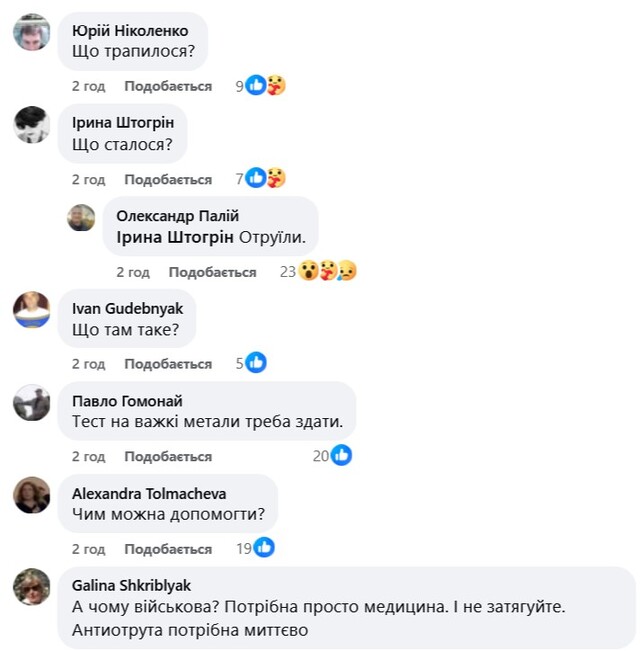The height and width of the screenshot is (651, 640).
Task: Click the care emoji reaction on Ірина Штогрін's comment
Action: [x=276, y=178]
